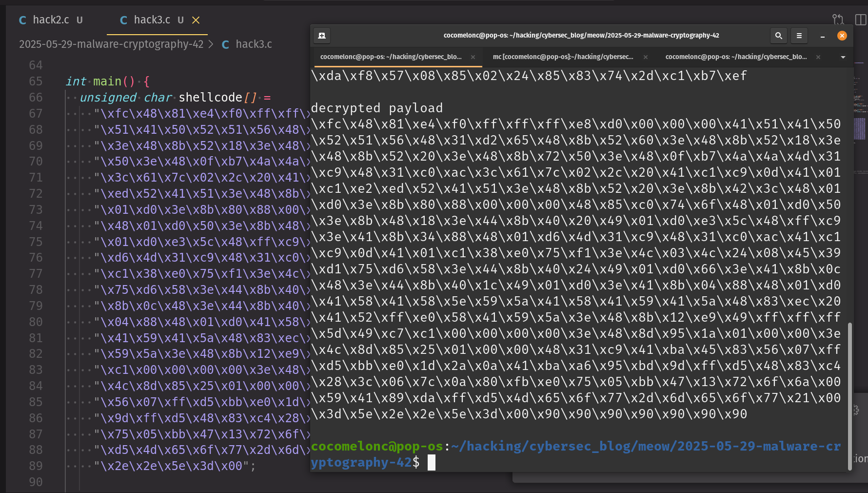The image size is (868, 493).
Task: Open the terminal hamburger menu
Action: point(799,36)
